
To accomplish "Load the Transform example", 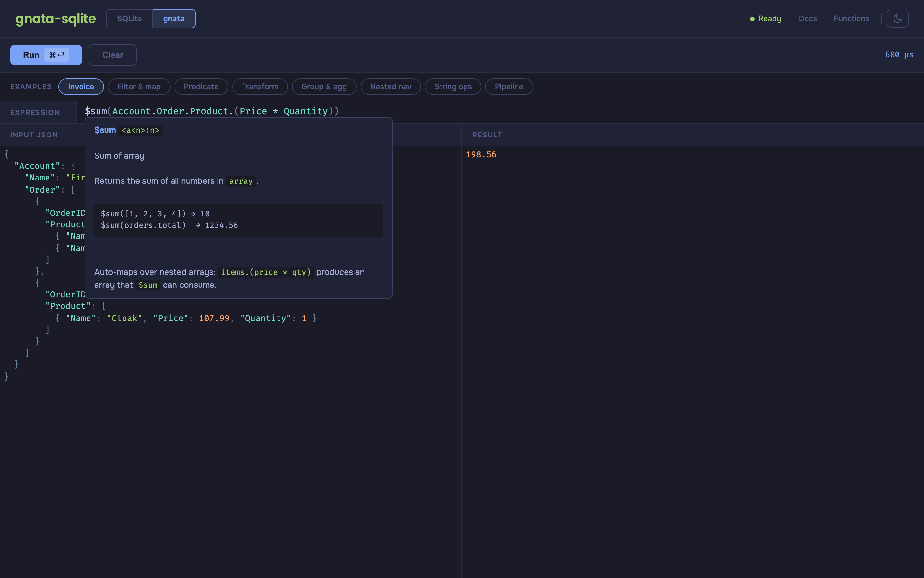I will 260,87.
